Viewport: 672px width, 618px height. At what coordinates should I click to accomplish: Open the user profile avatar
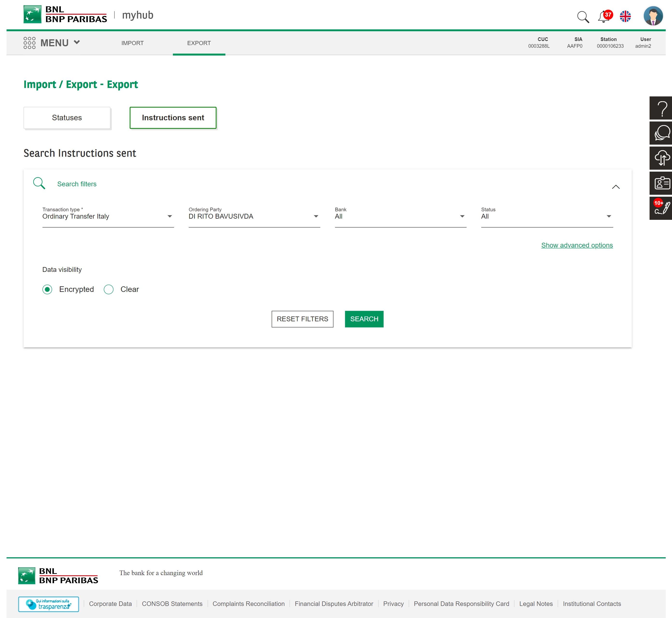point(653,16)
